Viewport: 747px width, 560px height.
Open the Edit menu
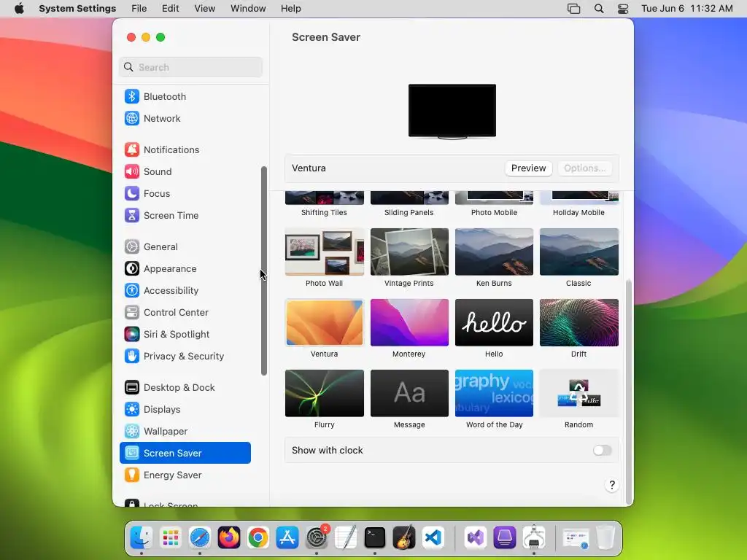(170, 9)
